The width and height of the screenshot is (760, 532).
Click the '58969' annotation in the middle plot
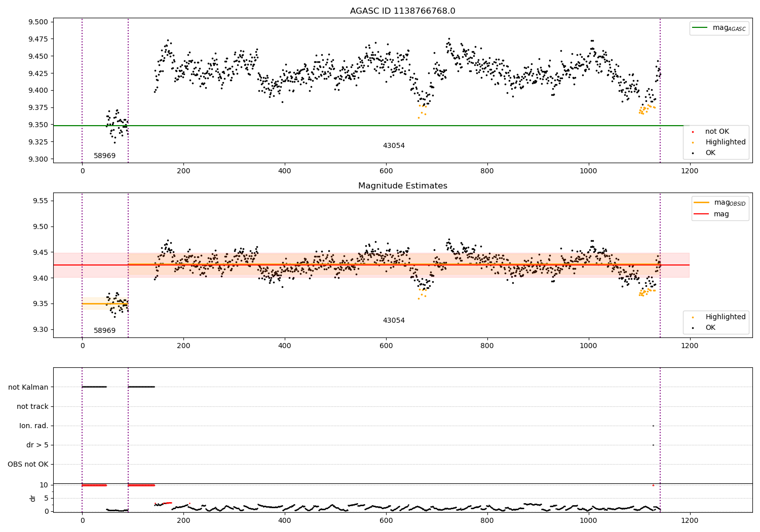click(104, 331)
